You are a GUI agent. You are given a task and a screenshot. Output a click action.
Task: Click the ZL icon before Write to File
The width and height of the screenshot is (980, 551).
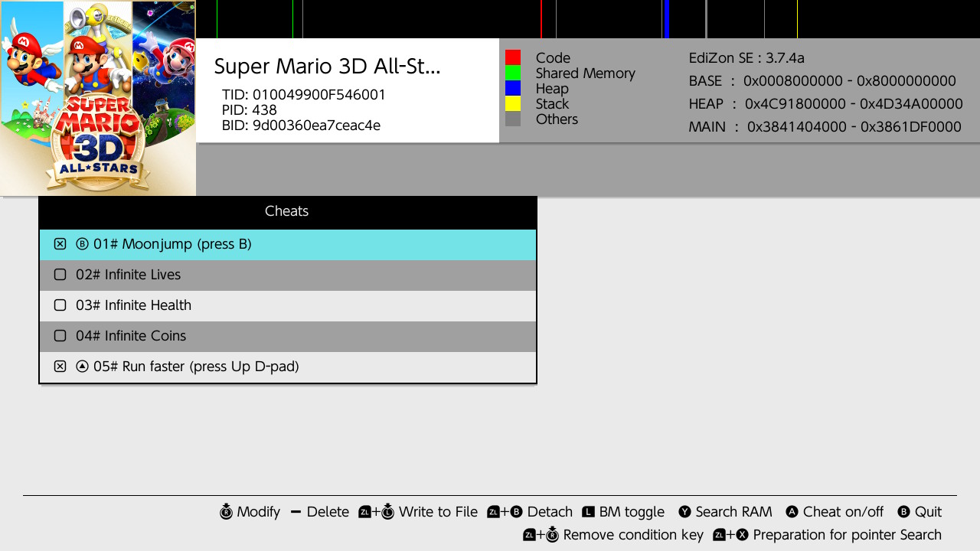click(x=364, y=512)
